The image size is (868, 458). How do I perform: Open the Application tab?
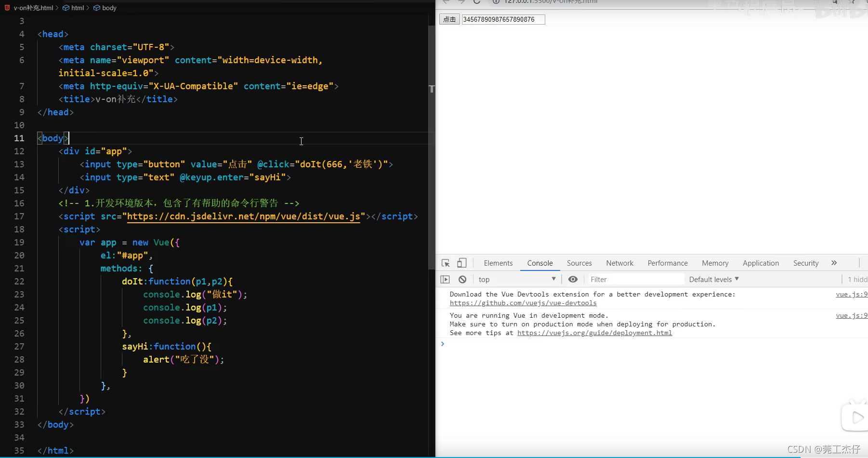tap(761, 263)
